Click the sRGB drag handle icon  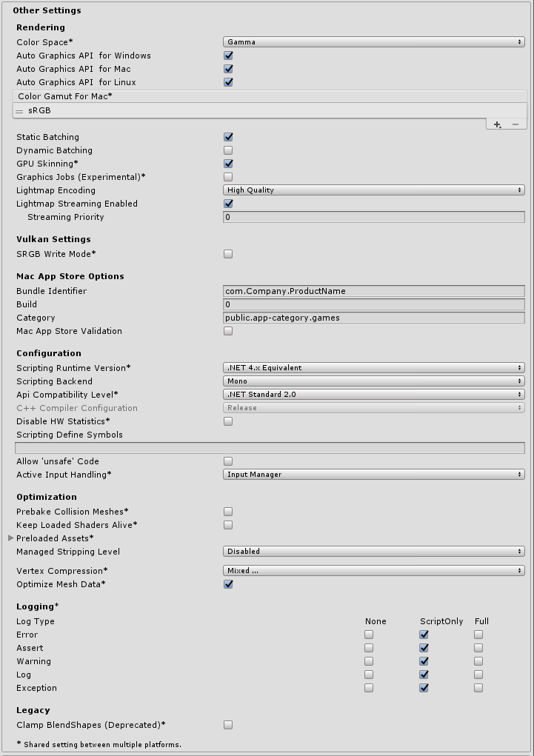[x=19, y=110]
